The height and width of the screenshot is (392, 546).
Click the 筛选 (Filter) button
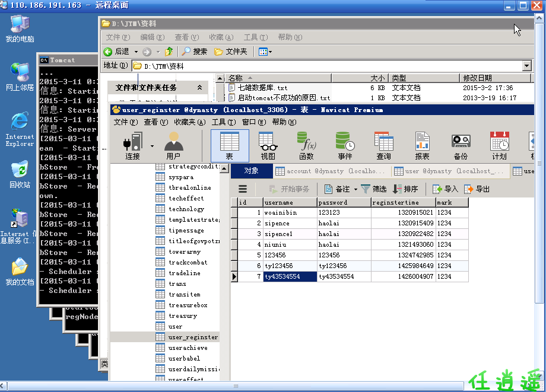374,189
